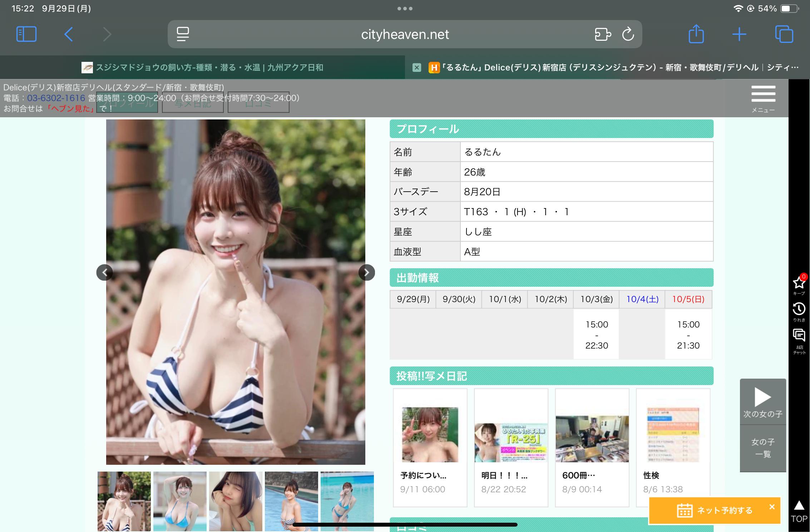
Task: Show all open tabs overview
Action: pyautogui.click(x=784, y=34)
